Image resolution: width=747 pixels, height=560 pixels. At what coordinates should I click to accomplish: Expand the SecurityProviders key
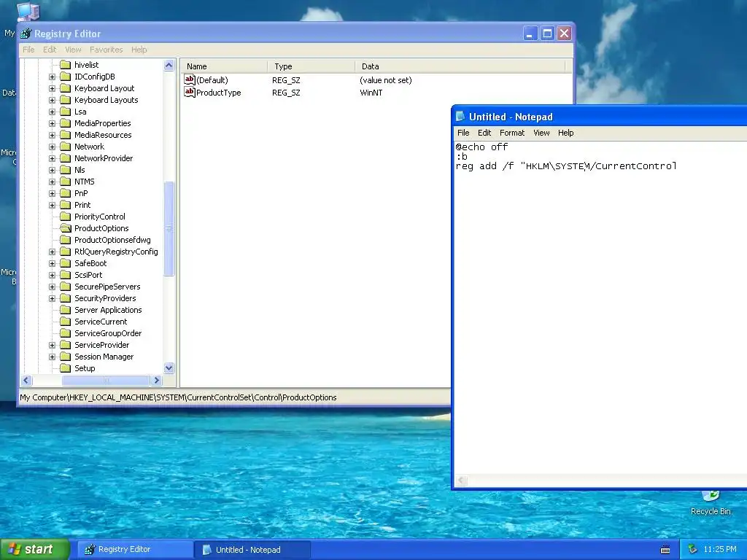(x=53, y=298)
